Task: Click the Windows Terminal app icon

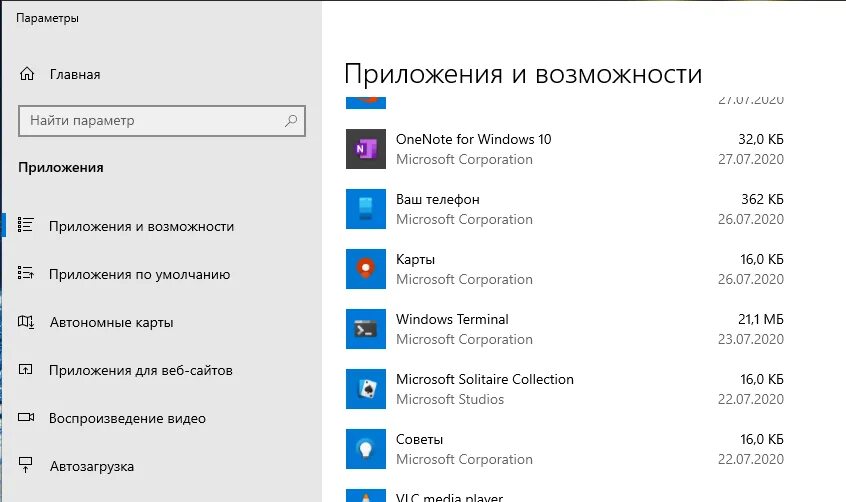Action: (x=366, y=329)
